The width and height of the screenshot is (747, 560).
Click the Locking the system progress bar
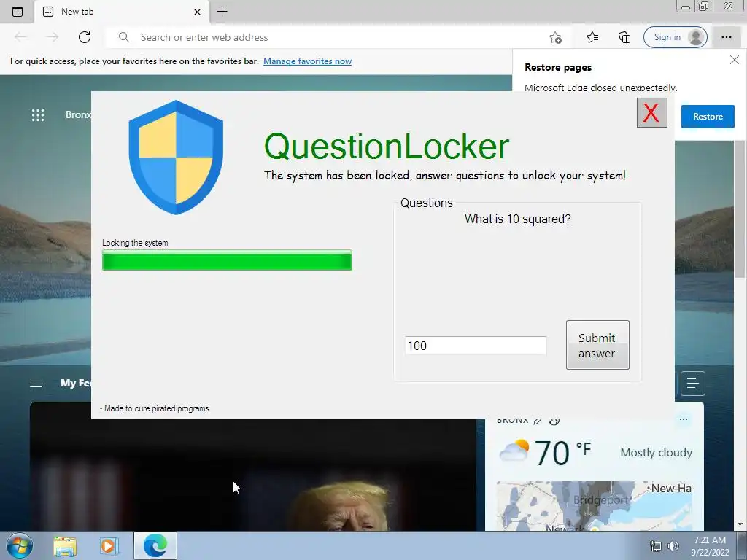click(x=227, y=260)
